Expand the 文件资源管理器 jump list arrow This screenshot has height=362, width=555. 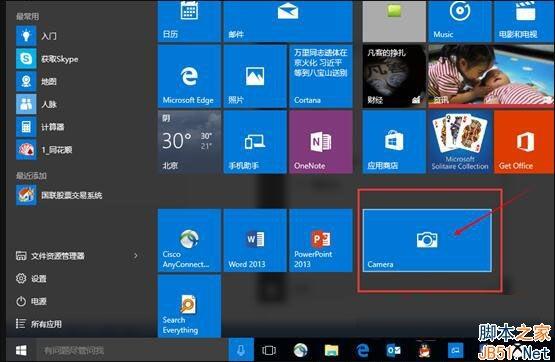coord(136,256)
